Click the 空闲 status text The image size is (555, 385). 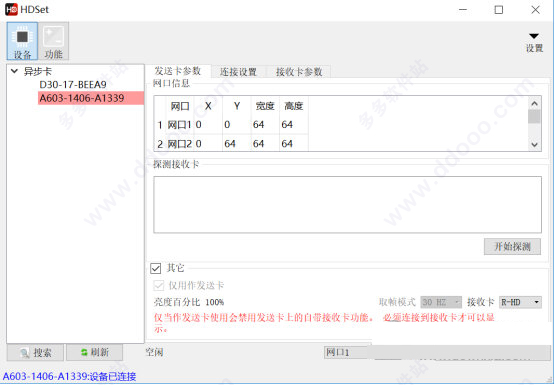[154, 352]
